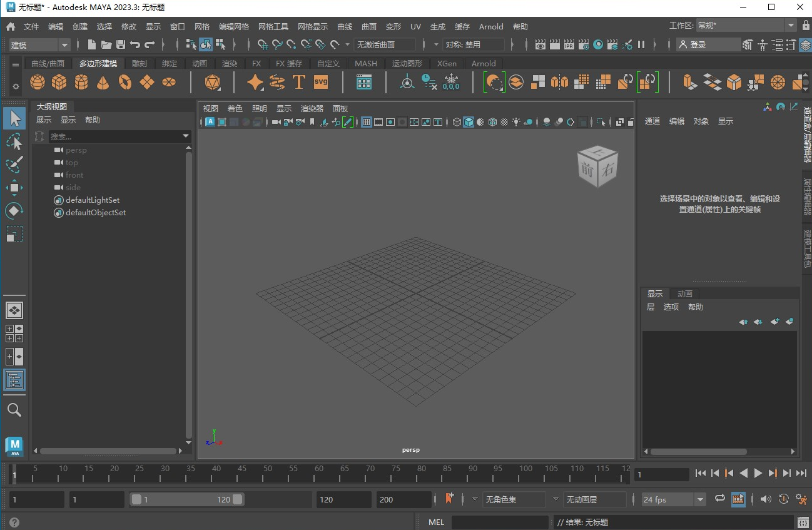Create a polygon cylinder from the shelf
Image resolution: width=812 pixels, height=530 pixels.
click(x=81, y=82)
